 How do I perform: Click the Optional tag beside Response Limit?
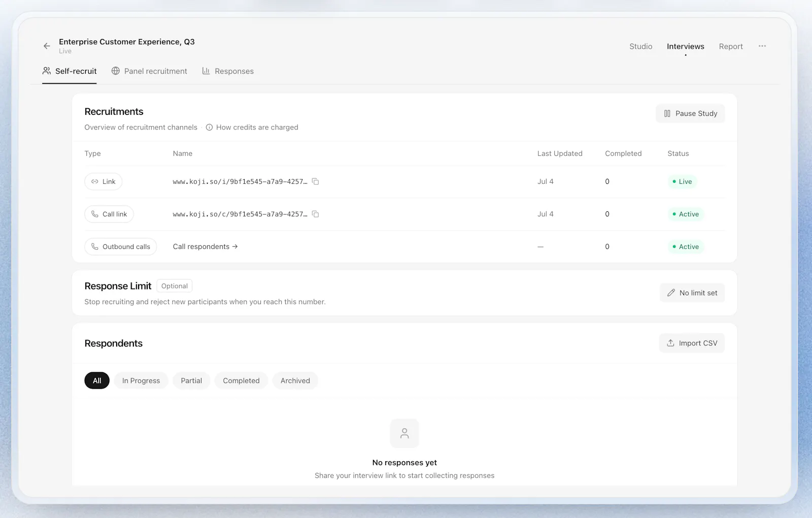(174, 286)
